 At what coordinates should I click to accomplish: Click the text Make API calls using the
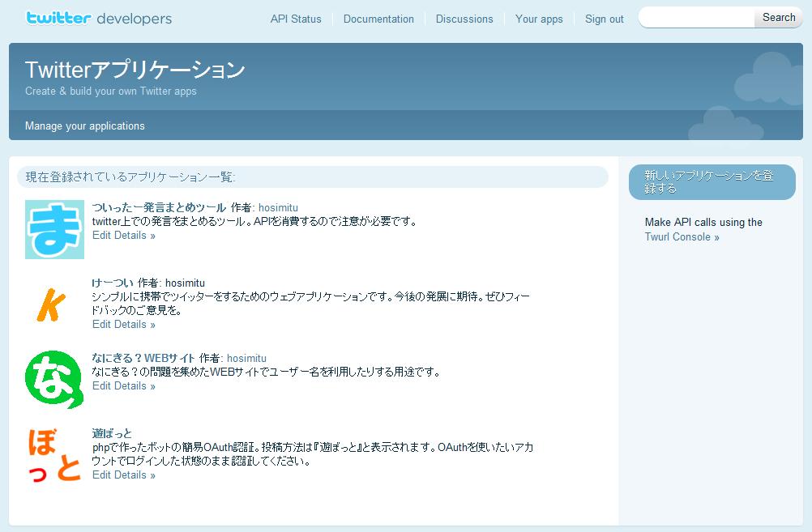tap(703, 223)
